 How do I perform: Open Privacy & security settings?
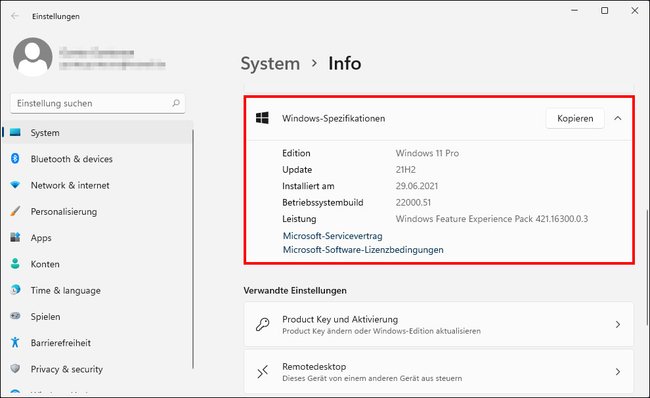(97, 369)
